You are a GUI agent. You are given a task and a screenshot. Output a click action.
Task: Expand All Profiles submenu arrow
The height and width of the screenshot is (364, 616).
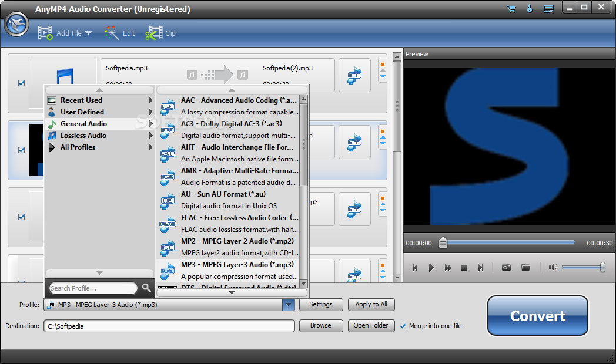[x=151, y=147]
